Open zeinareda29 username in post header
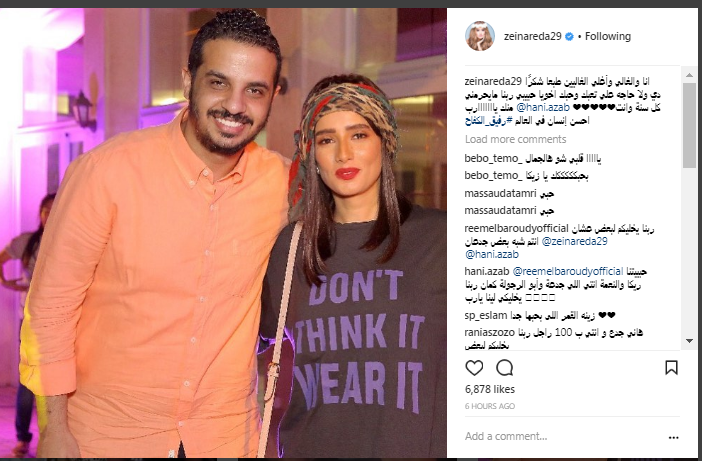This screenshot has height=461, width=702. tap(532, 36)
